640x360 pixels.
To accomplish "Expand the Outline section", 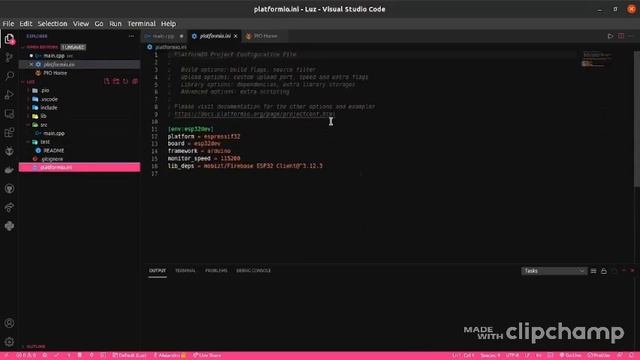I will [35, 347].
